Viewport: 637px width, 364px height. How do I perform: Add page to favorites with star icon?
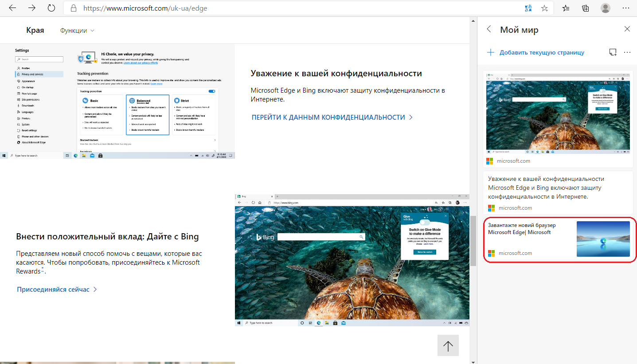(544, 8)
